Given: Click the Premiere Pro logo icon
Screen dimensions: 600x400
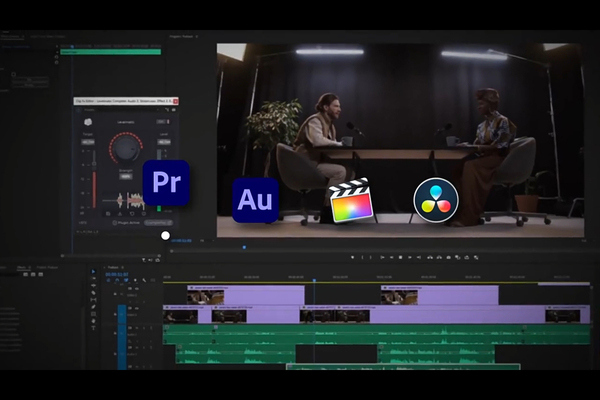Looking at the screenshot, I should pyautogui.click(x=166, y=183).
